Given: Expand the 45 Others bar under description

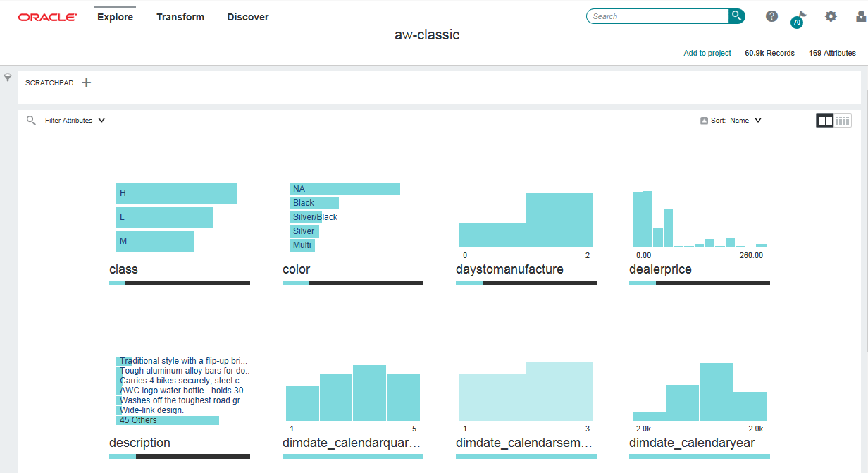Looking at the screenshot, I should [168, 419].
